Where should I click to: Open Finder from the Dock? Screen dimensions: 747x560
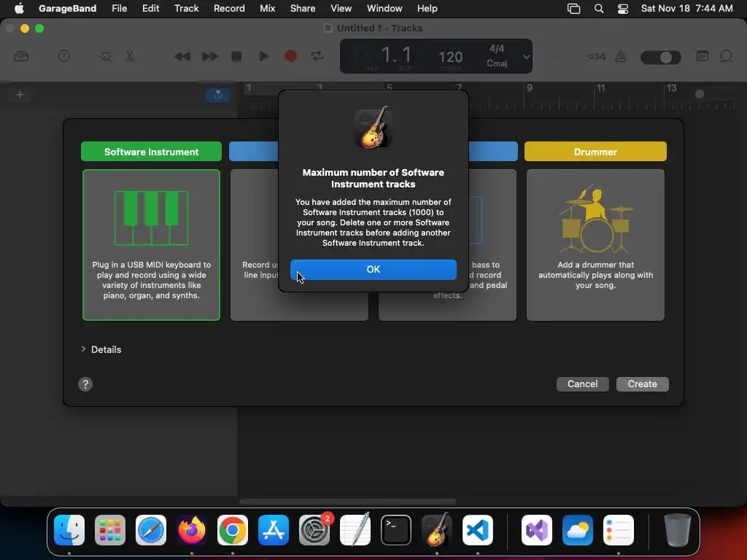[x=69, y=530]
